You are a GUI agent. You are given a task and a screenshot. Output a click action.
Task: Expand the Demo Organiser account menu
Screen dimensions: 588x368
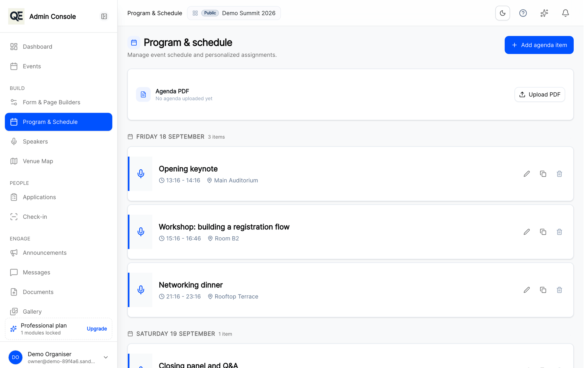59,357
